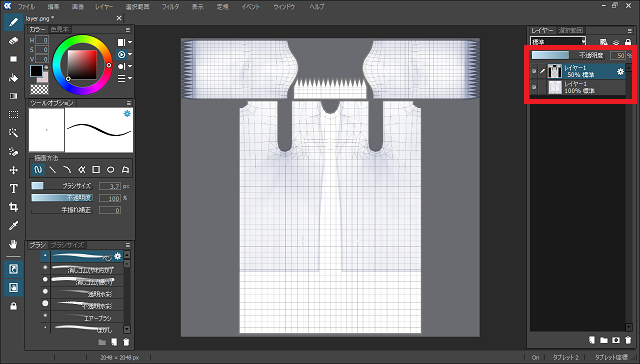Switch to the ブラシサイズ tab

(67, 245)
